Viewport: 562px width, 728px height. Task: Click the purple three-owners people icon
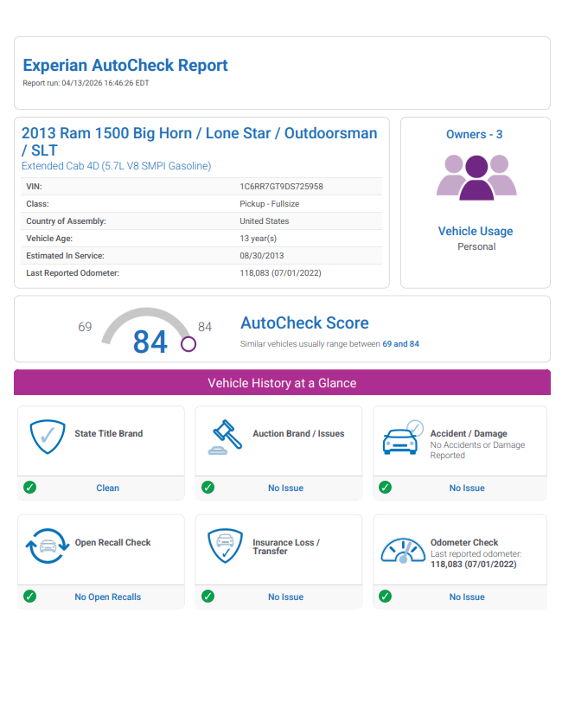(476, 177)
